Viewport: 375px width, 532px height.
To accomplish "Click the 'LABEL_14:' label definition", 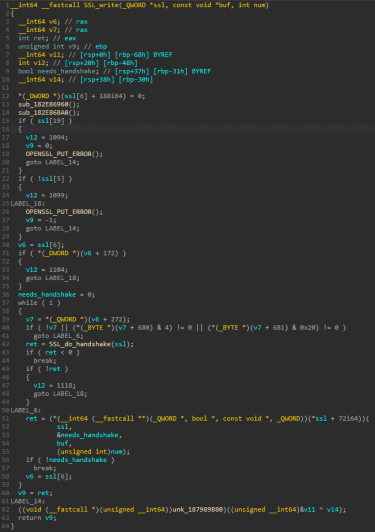I will 27,501.
